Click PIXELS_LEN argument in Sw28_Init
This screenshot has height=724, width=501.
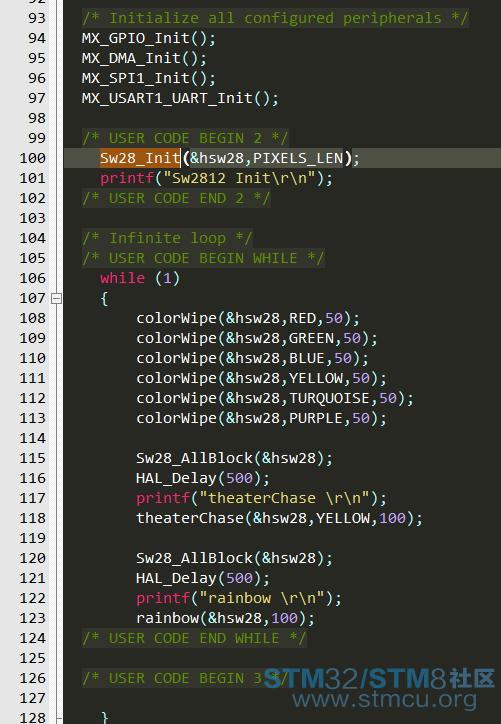point(298,158)
